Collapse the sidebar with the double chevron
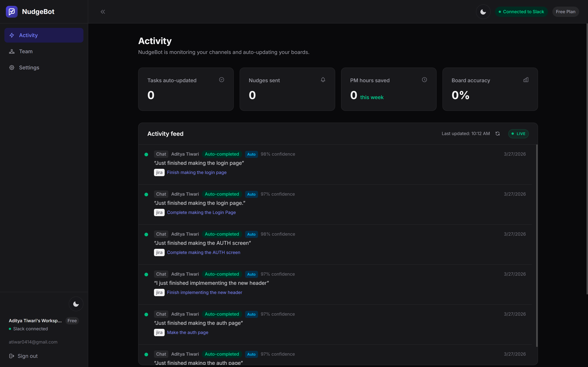Image resolution: width=588 pixels, height=367 pixels. tap(103, 11)
